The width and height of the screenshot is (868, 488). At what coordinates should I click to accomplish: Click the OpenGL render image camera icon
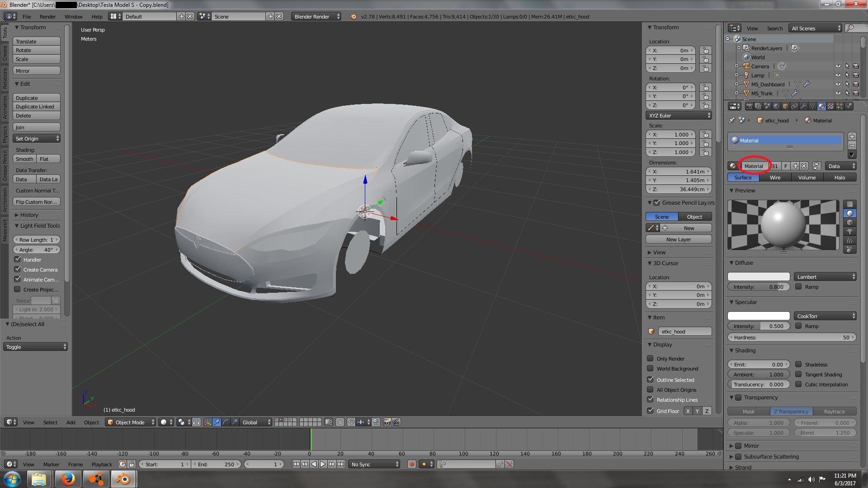[387, 422]
